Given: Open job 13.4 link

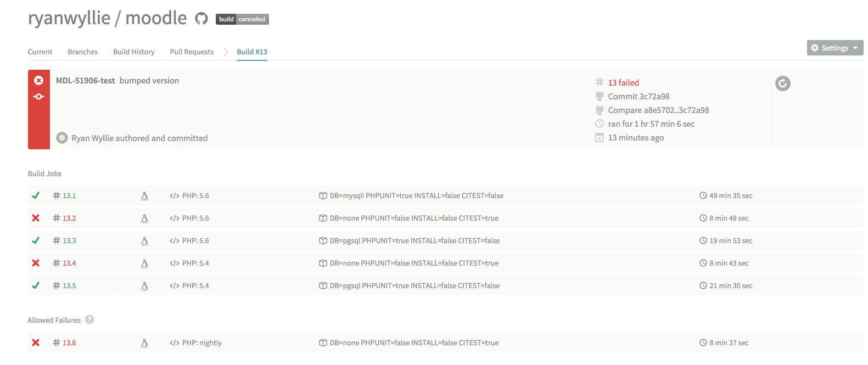Looking at the screenshot, I should tap(69, 263).
